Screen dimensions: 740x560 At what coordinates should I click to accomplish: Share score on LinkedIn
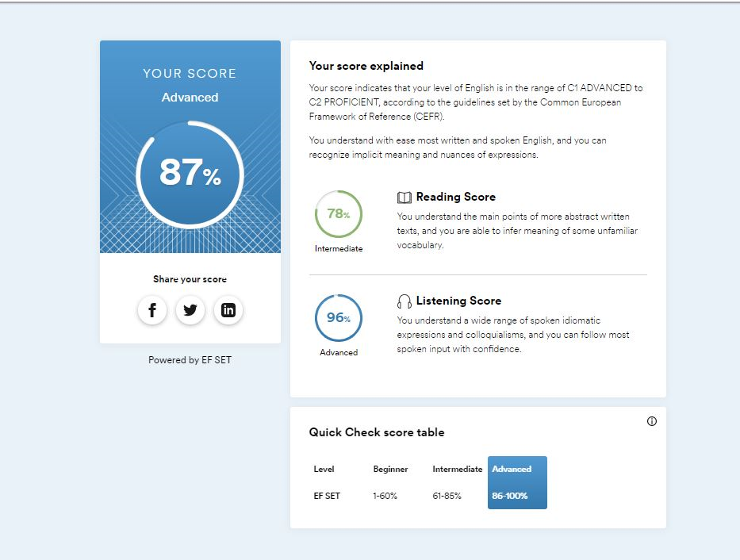(228, 310)
